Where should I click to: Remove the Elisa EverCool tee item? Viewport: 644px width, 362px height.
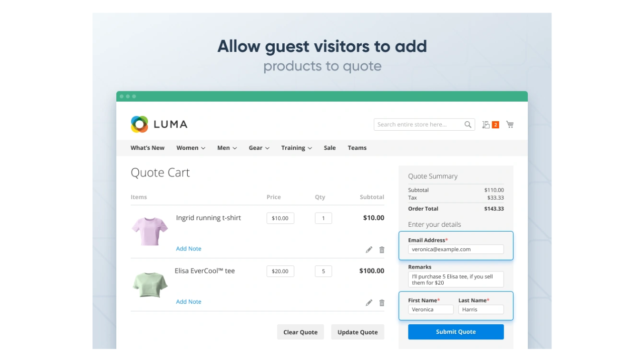tap(382, 303)
